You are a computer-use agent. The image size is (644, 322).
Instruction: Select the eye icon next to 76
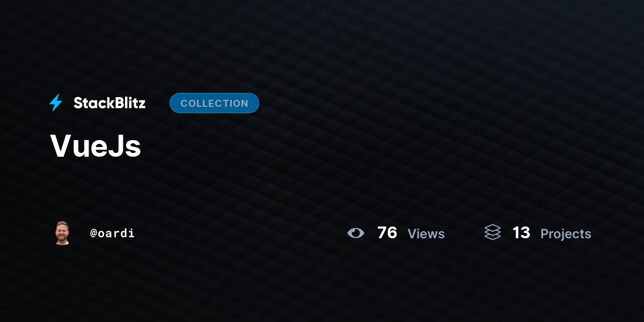pyautogui.click(x=355, y=233)
